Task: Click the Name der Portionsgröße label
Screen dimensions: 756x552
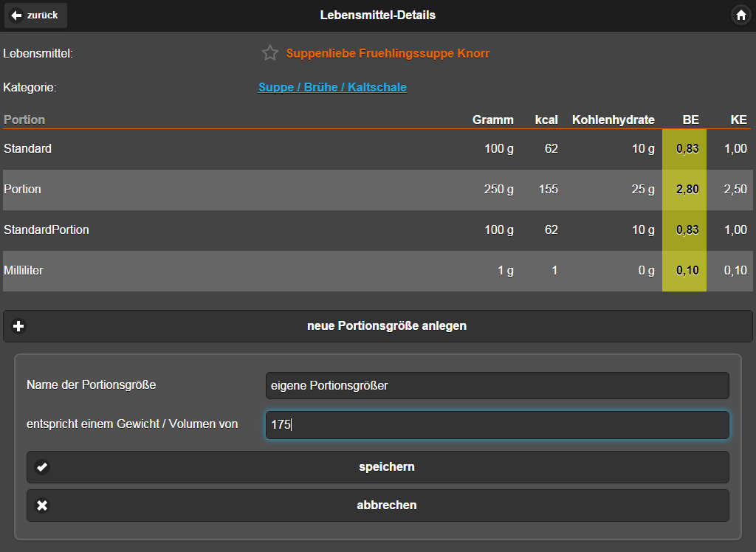Action: coord(91,384)
